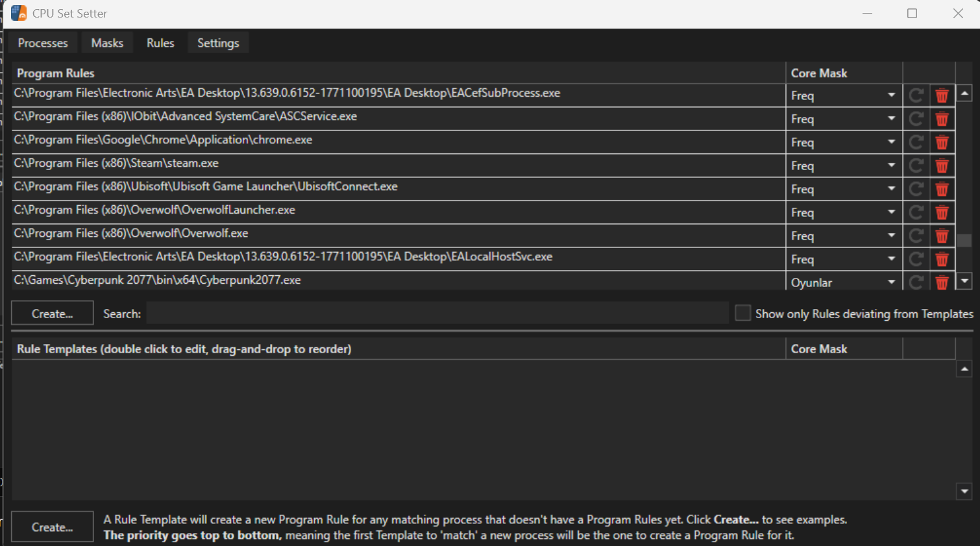Click the Rule Templates column header
Image resolution: width=980 pixels, height=546 pixels.
coord(398,349)
